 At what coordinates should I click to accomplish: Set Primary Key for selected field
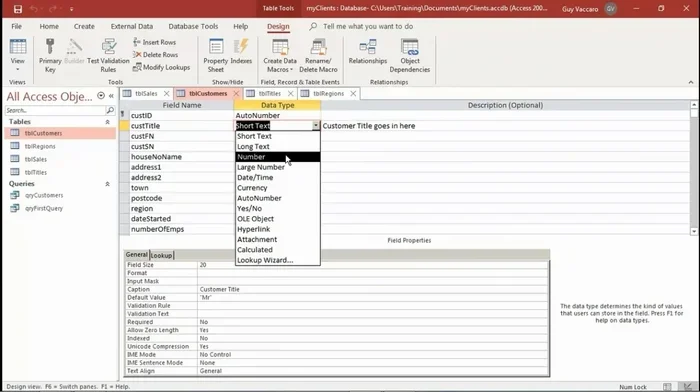coord(50,55)
